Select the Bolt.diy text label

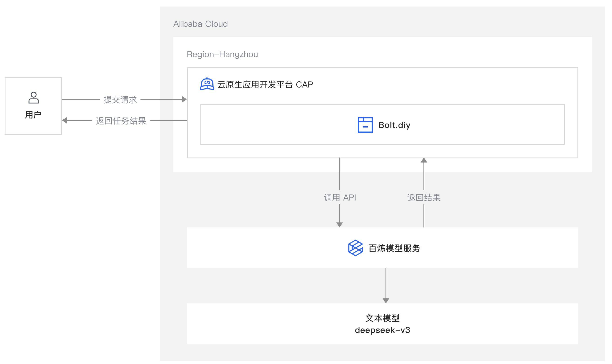point(394,125)
